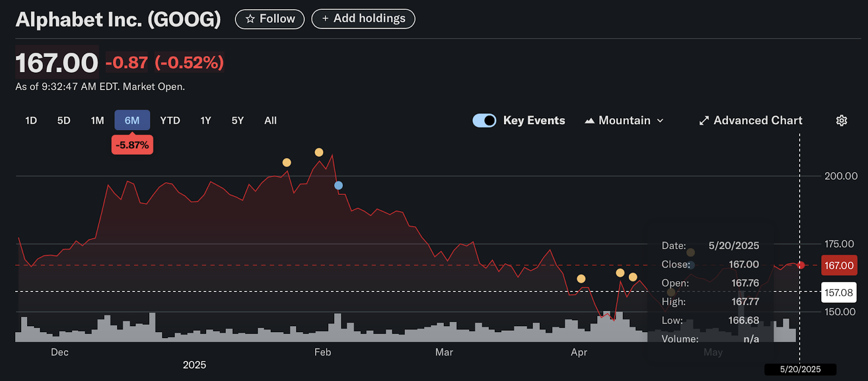Viewport: 868px width, 381px height.
Task: Click the 200.00 axis label
Action: click(x=841, y=176)
